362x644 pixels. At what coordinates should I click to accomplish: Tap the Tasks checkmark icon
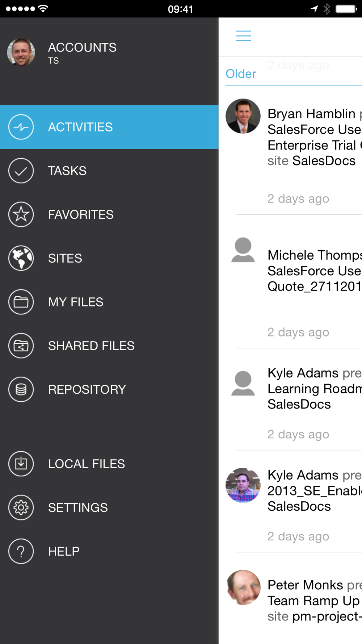pyautogui.click(x=21, y=171)
